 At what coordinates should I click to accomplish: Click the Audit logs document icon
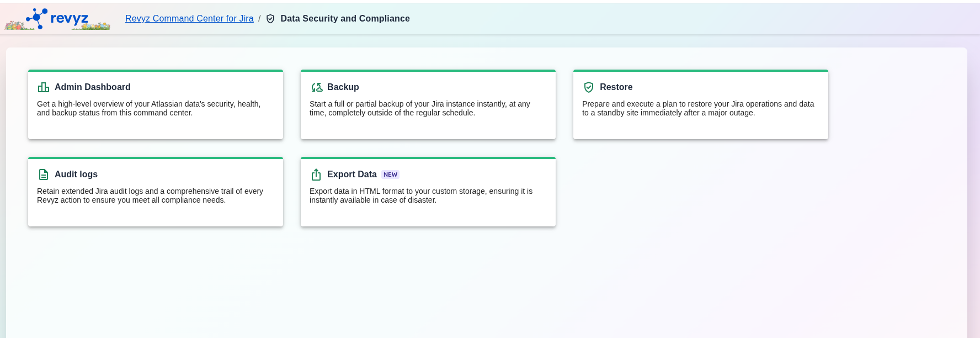click(44, 175)
